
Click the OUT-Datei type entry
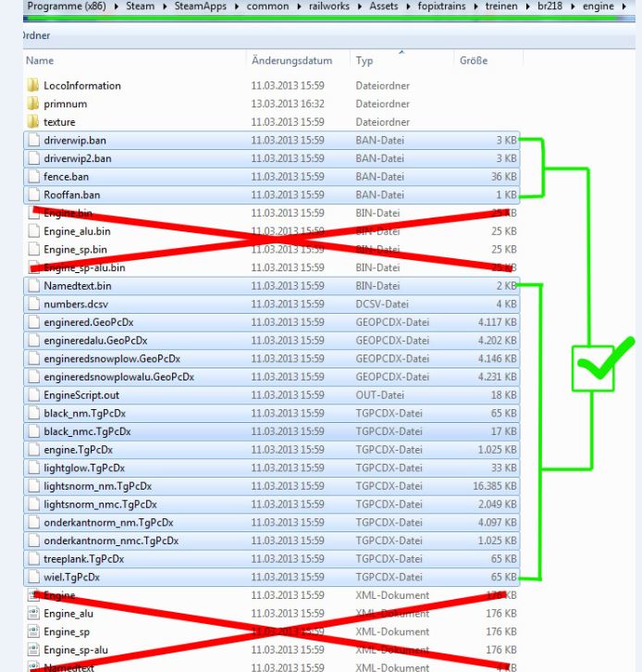point(379,395)
